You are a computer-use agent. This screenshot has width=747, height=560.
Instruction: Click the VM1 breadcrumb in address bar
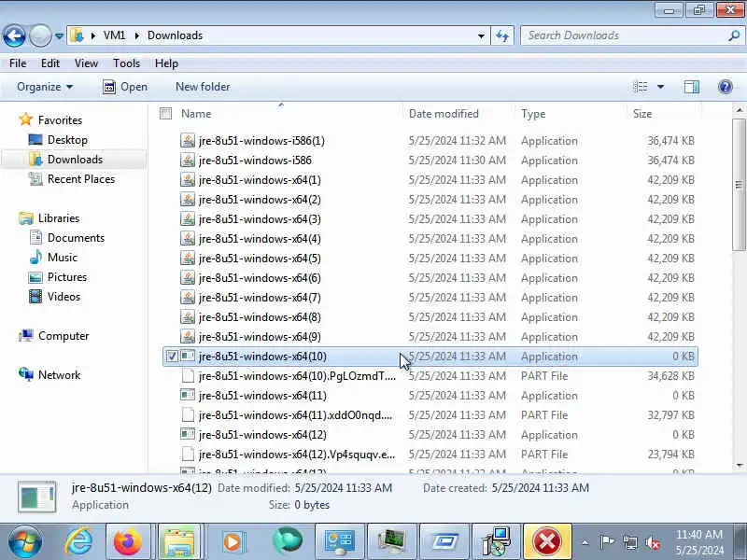[x=114, y=35]
